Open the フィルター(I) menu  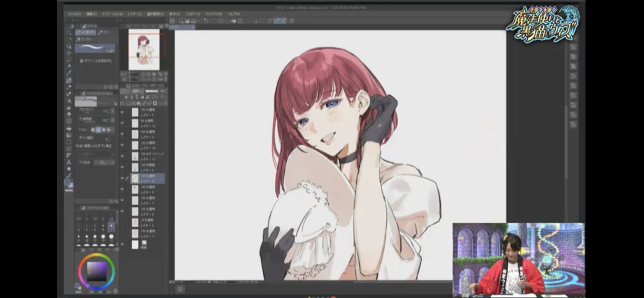193,14
